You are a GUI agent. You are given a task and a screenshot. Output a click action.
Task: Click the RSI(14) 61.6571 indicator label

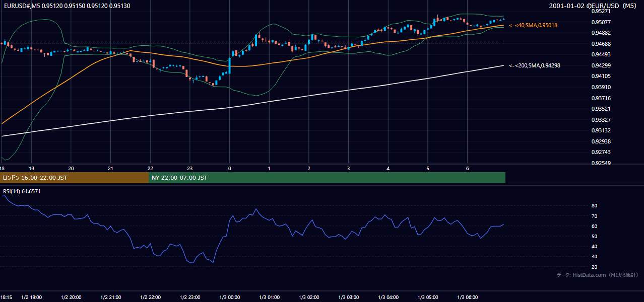click(22, 191)
